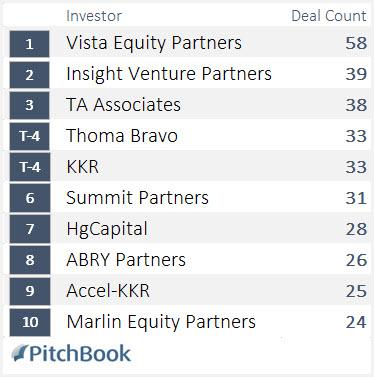The image size is (374, 377).
Task: Click the Investor column header
Action: (94, 16)
